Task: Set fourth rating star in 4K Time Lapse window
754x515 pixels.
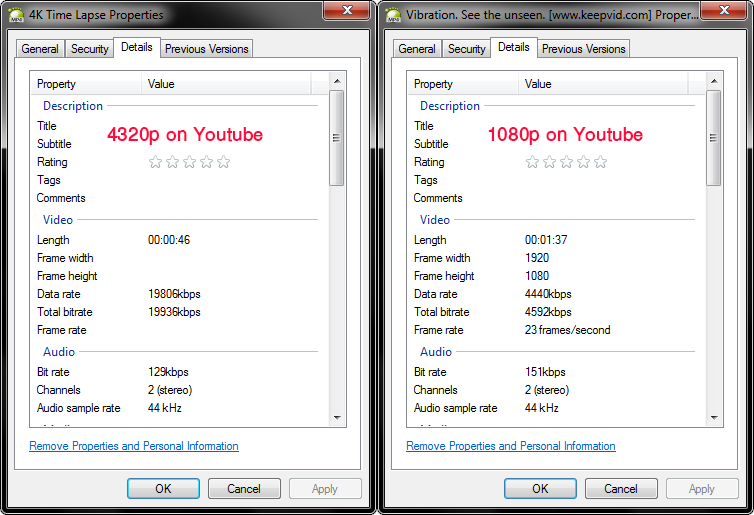Action: point(206,162)
